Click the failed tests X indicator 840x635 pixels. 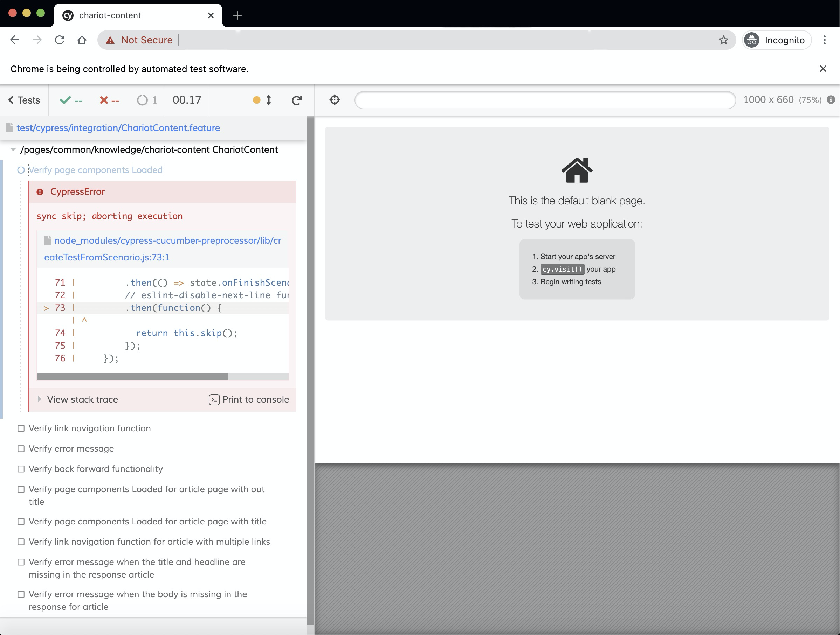coord(103,100)
